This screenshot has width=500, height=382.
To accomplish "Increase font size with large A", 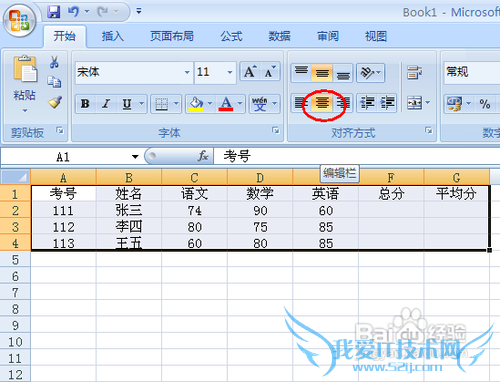I will pos(250,72).
